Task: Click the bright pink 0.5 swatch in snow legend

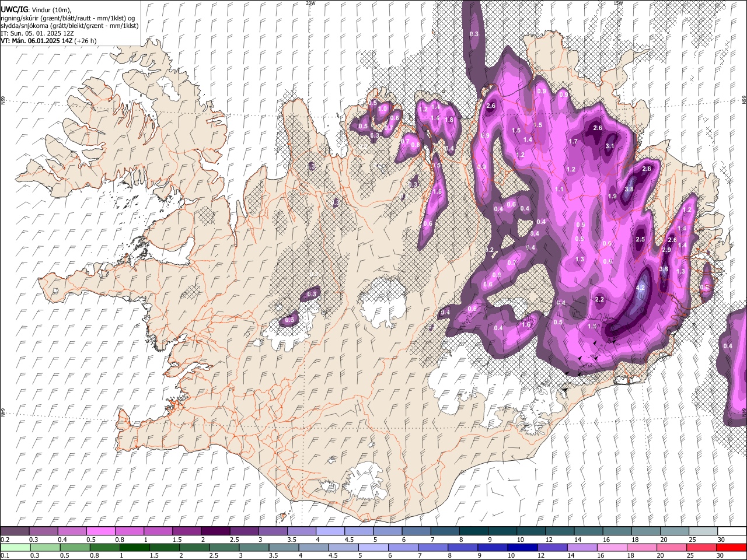Action: [x=100, y=531]
